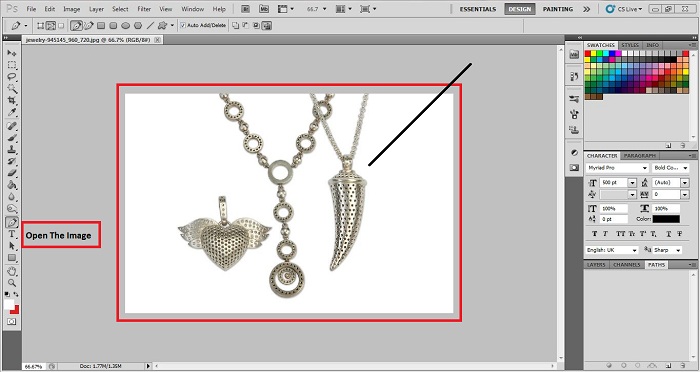Toggle Faux Bold in Character panel
This screenshot has height=372, width=700.
click(595, 234)
